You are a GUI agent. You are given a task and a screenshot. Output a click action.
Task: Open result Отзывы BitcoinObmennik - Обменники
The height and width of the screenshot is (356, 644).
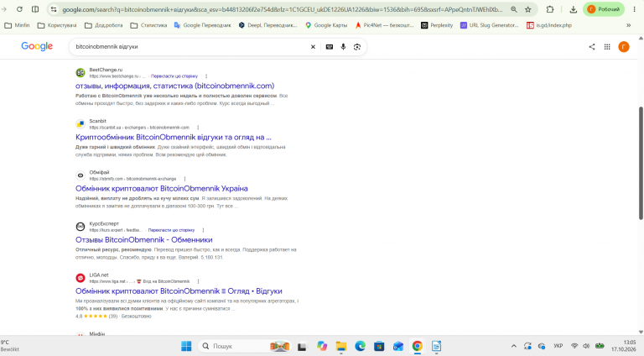(x=143, y=239)
